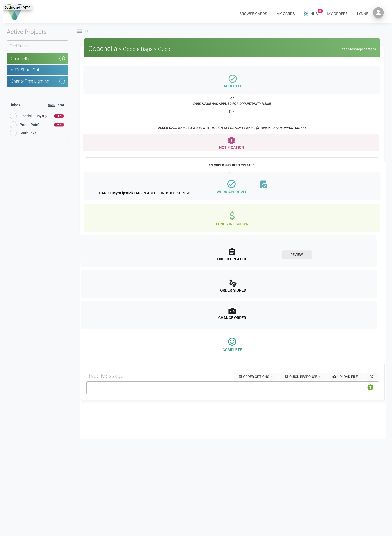
Task: Click Coachella in the breadcrumb header
Action: tap(103, 49)
